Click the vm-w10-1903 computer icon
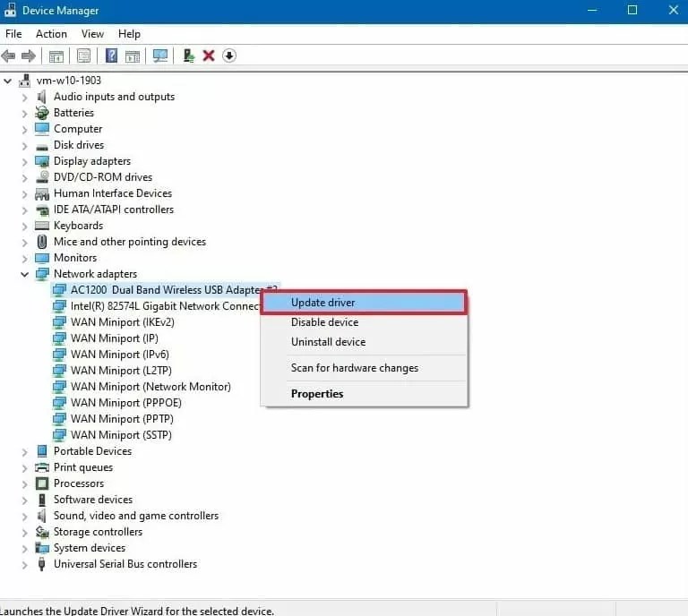The height and width of the screenshot is (616, 688). pyautogui.click(x=24, y=81)
